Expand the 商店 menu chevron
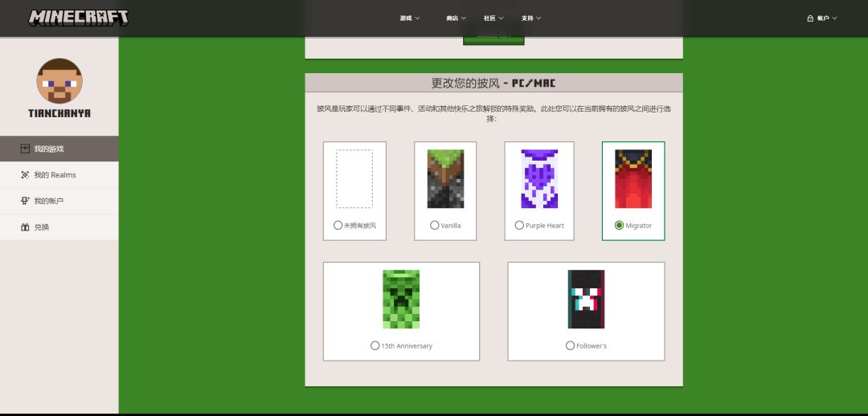The image size is (868, 416). coord(464,18)
